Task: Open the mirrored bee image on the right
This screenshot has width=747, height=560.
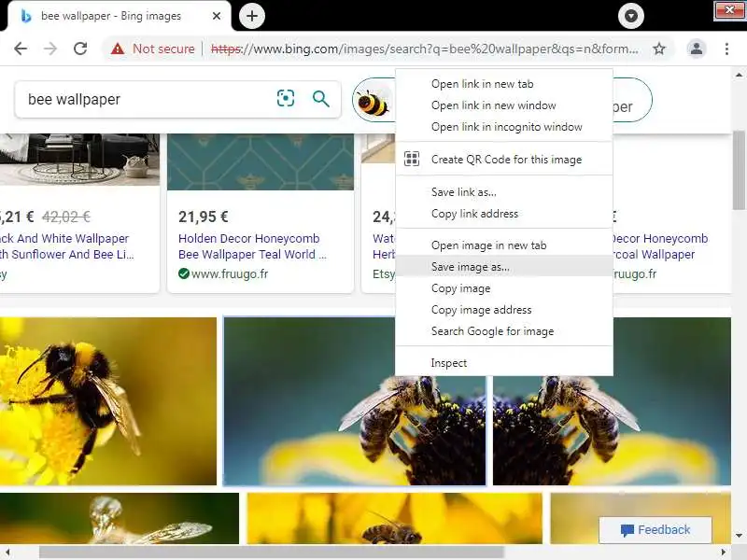Action: (x=612, y=430)
